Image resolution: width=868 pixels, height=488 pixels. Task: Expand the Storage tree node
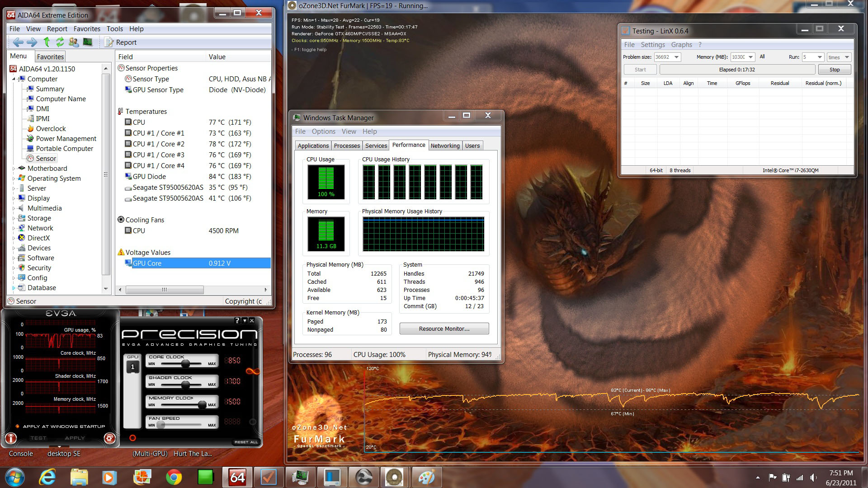tap(14, 218)
